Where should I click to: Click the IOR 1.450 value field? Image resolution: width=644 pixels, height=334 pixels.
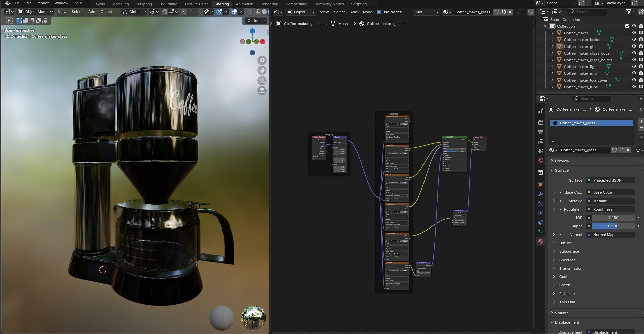[x=613, y=218]
